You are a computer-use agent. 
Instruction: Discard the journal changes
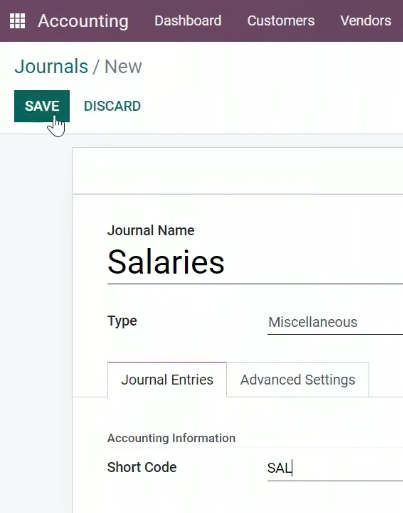click(112, 106)
